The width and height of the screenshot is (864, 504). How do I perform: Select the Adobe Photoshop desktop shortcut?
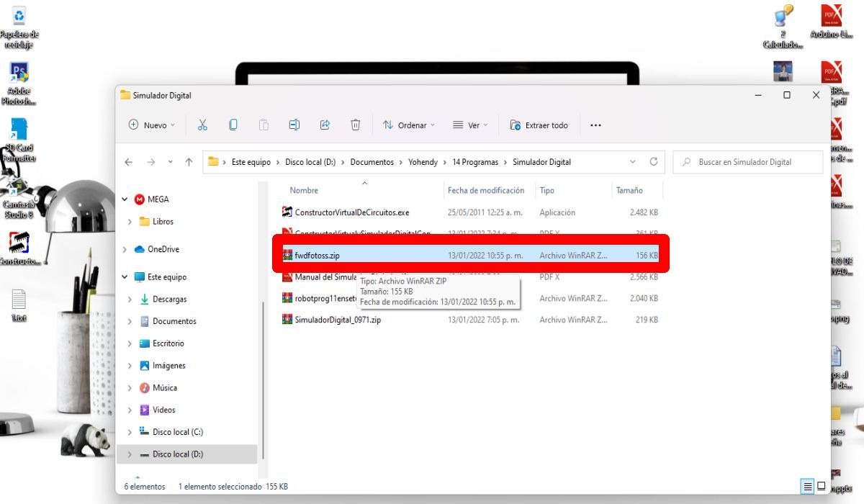point(19,84)
